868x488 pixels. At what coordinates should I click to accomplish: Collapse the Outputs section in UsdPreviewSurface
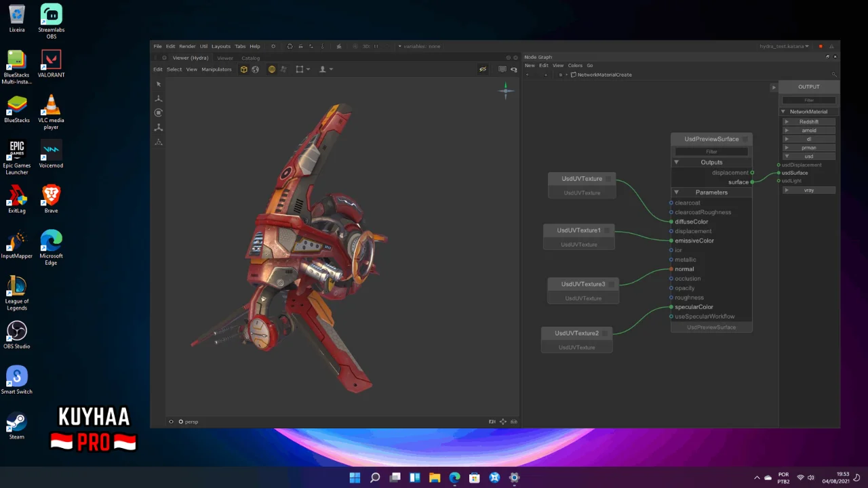pyautogui.click(x=676, y=162)
